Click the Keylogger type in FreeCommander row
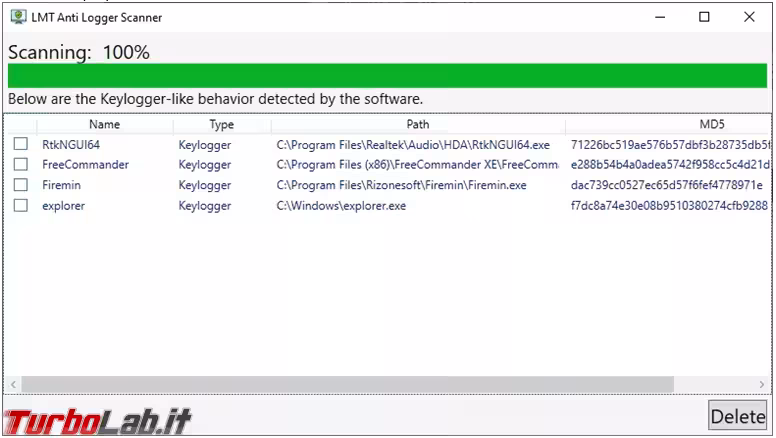This screenshot has height=438, width=776. click(204, 165)
